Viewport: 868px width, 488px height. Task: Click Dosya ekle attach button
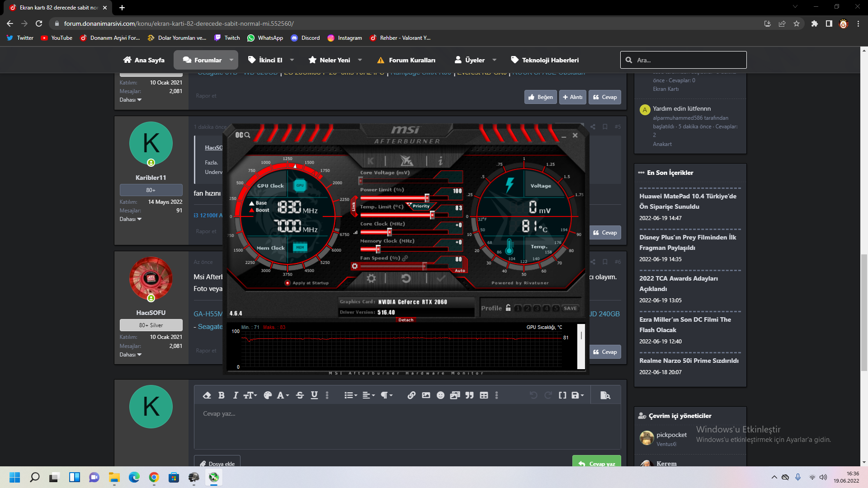217,462
